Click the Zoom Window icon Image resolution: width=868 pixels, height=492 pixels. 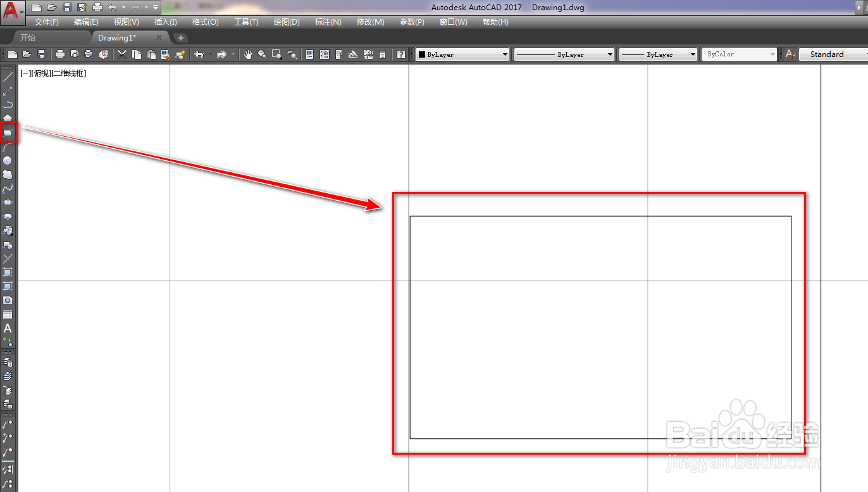tap(277, 54)
